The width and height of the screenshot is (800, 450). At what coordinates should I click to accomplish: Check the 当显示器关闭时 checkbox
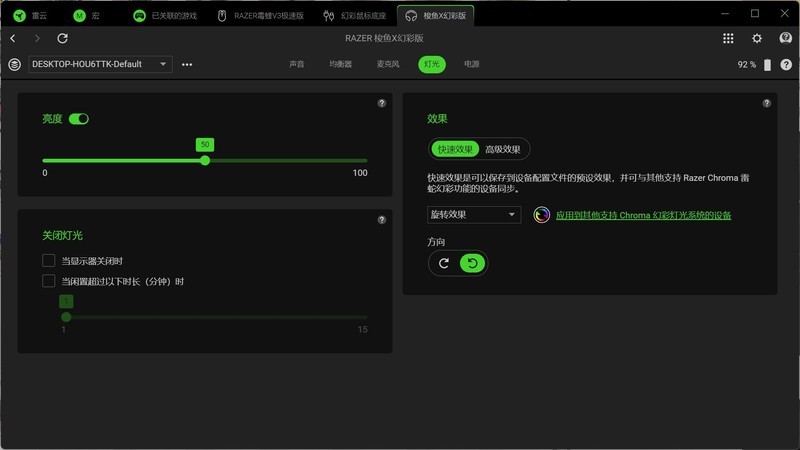48,261
